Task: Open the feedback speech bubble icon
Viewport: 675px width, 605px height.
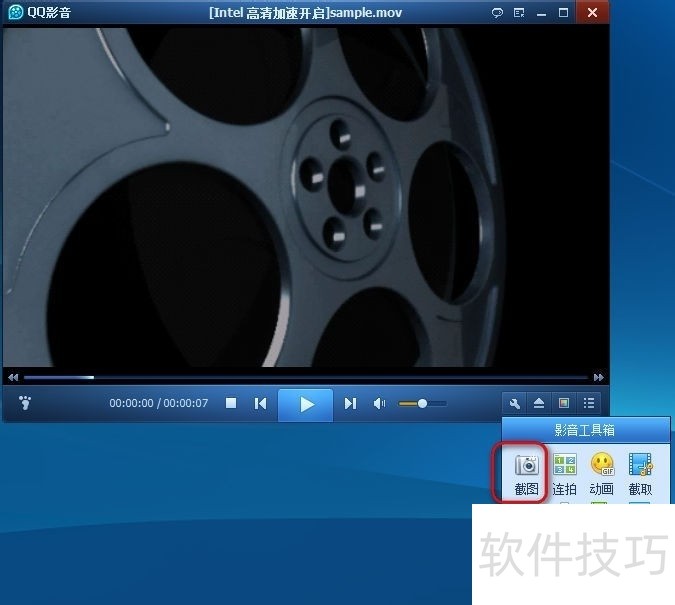Action: 497,13
